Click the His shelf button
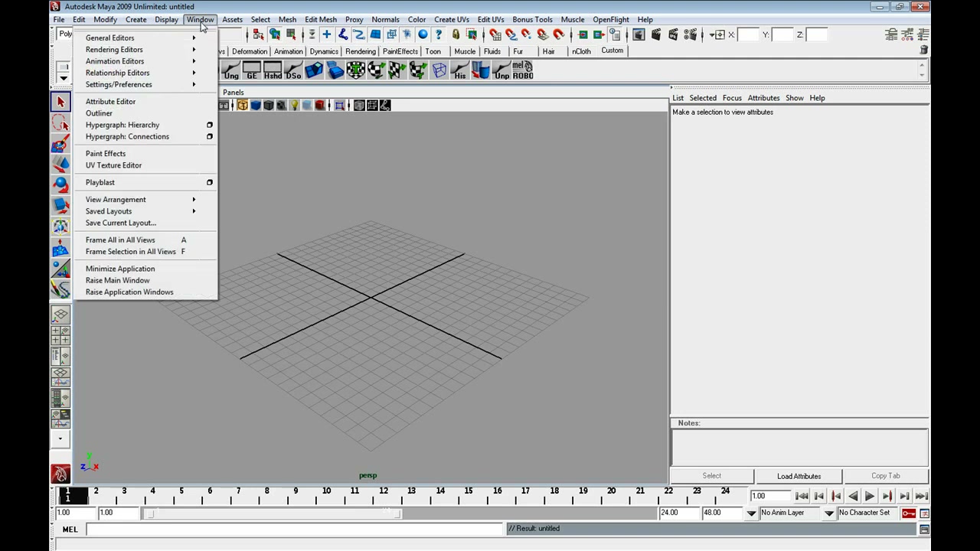 point(459,71)
